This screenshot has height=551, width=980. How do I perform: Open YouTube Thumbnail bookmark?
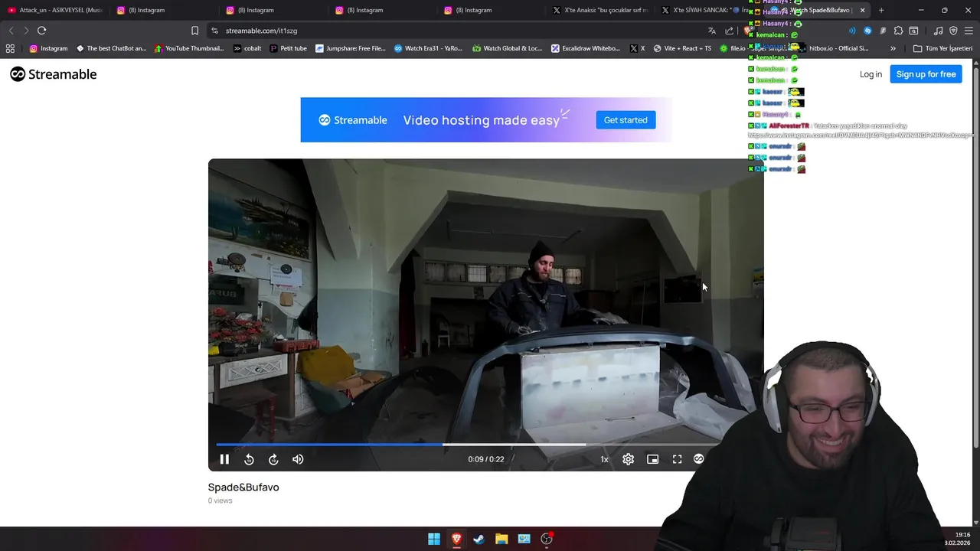tap(189, 48)
